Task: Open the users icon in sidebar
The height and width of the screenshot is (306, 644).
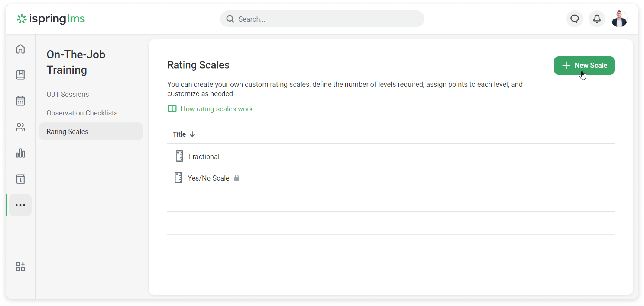Action: pos(21,127)
